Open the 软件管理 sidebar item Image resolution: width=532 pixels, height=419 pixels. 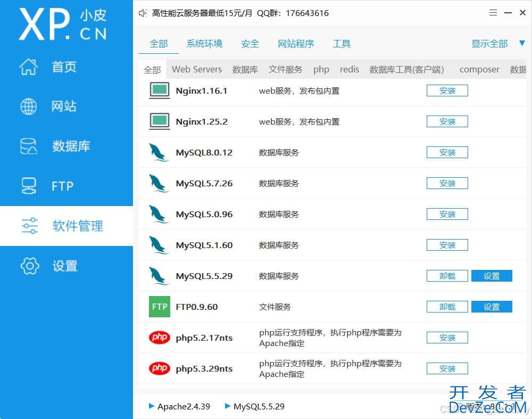pyautogui.click(x=66, y=226)
